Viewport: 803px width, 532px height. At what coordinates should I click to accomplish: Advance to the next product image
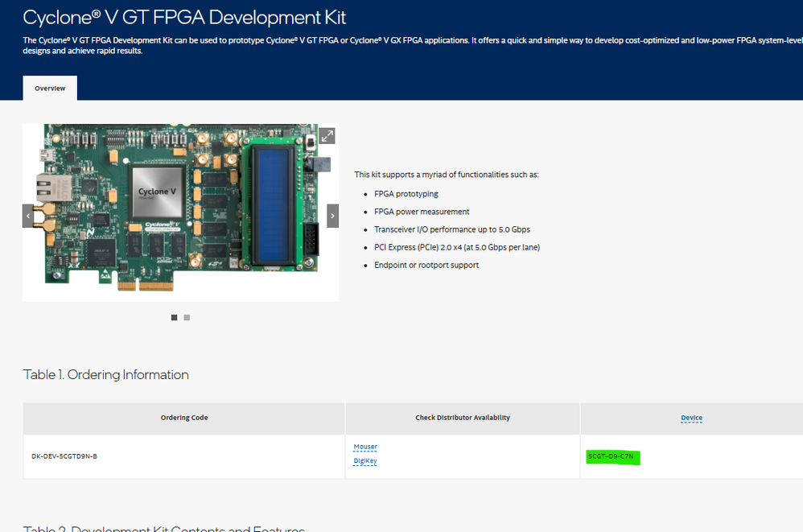point(332,216)
